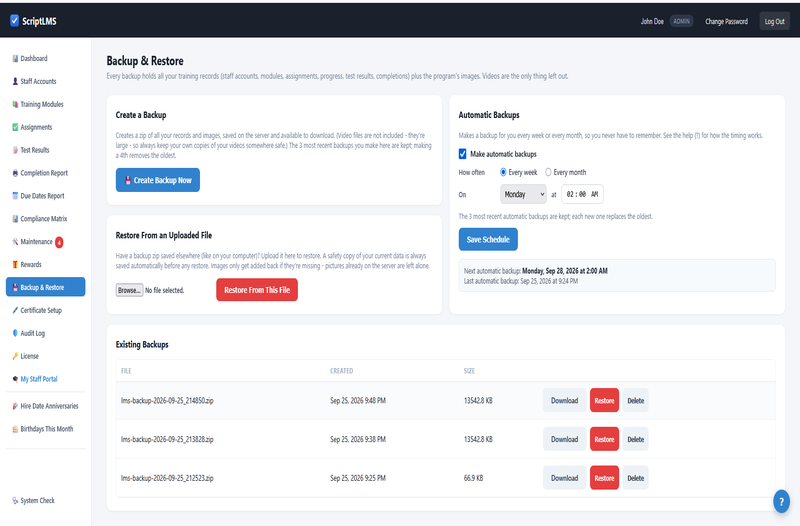Click the My Staff Portal graduation icon

click(15, 379)
